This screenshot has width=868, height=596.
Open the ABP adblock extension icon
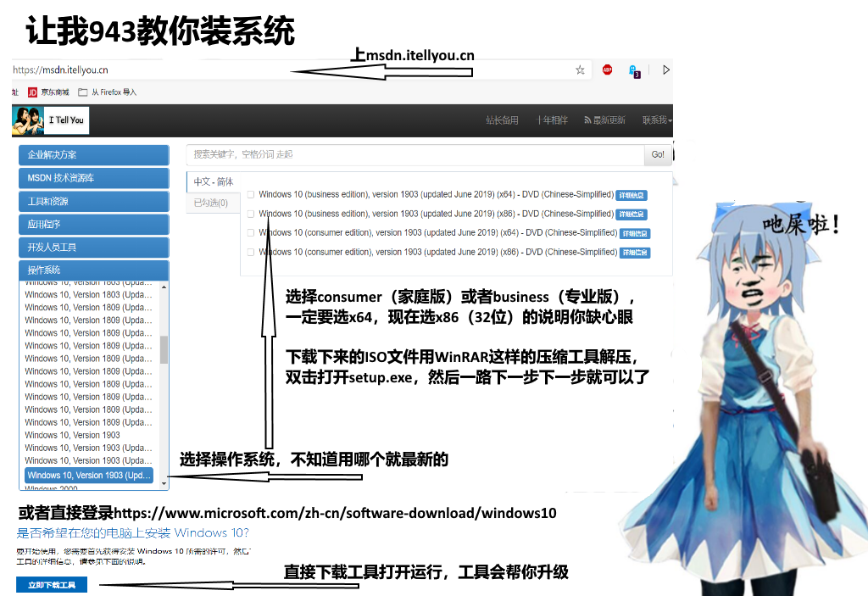607,70
